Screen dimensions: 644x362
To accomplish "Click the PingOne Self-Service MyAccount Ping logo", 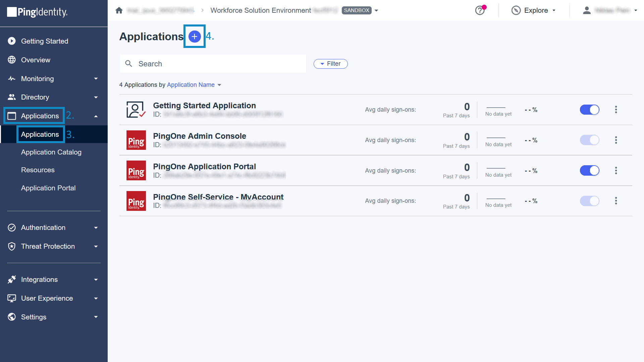I will point(136,201).
